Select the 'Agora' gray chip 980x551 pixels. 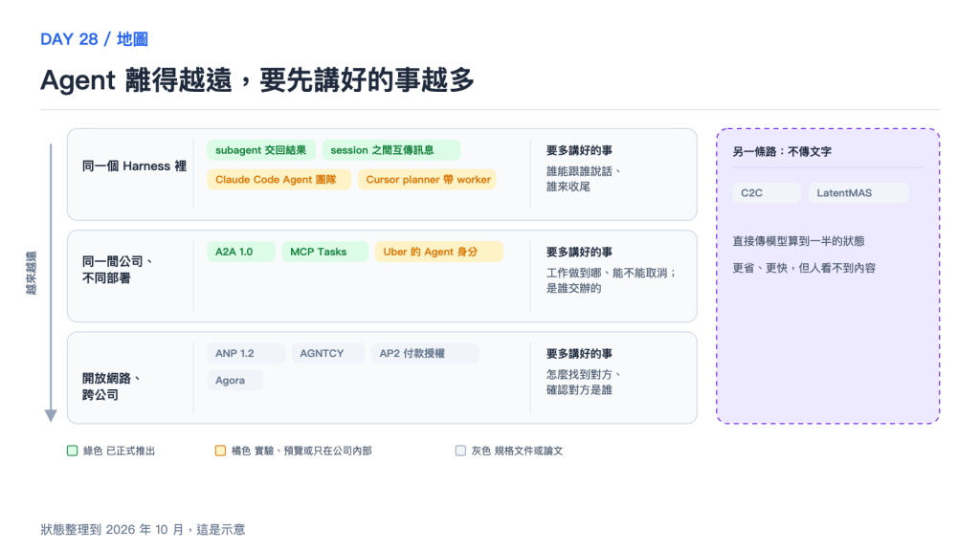pyautogui.click(x=235, y=380)
